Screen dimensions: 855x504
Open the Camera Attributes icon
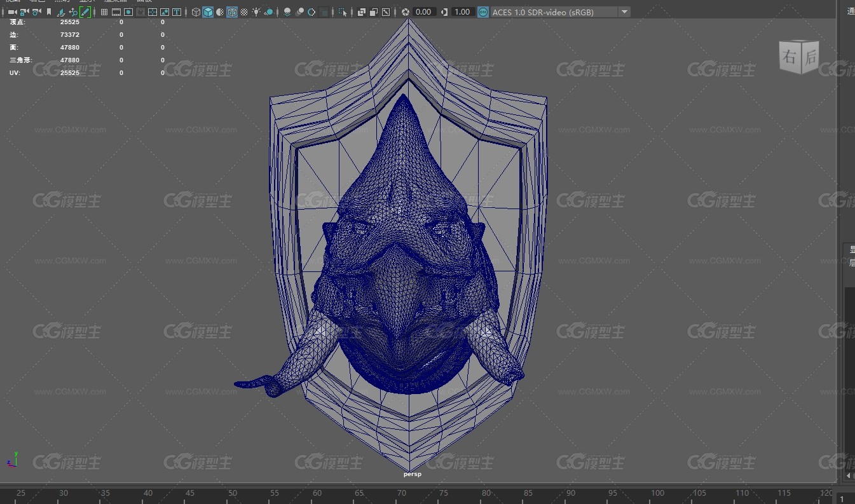pos(36,12)
